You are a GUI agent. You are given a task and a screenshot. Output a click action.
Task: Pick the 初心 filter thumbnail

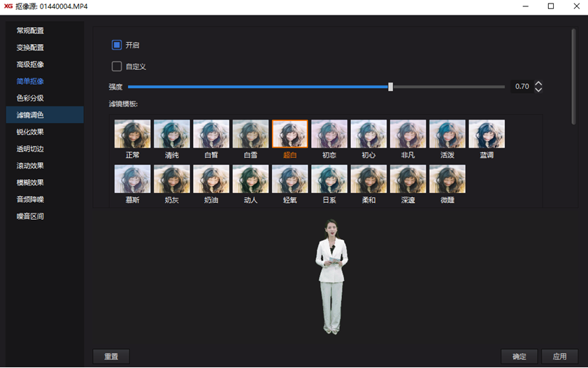pyautogui.click(x=368, y=134)
